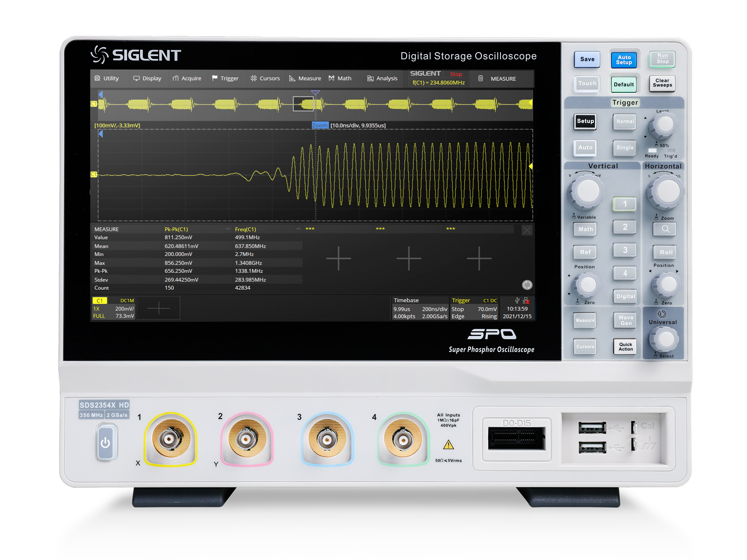This screenshot has width=747, height=560.
Task: Push the Digital button
Action: click(x=625, y=296)
